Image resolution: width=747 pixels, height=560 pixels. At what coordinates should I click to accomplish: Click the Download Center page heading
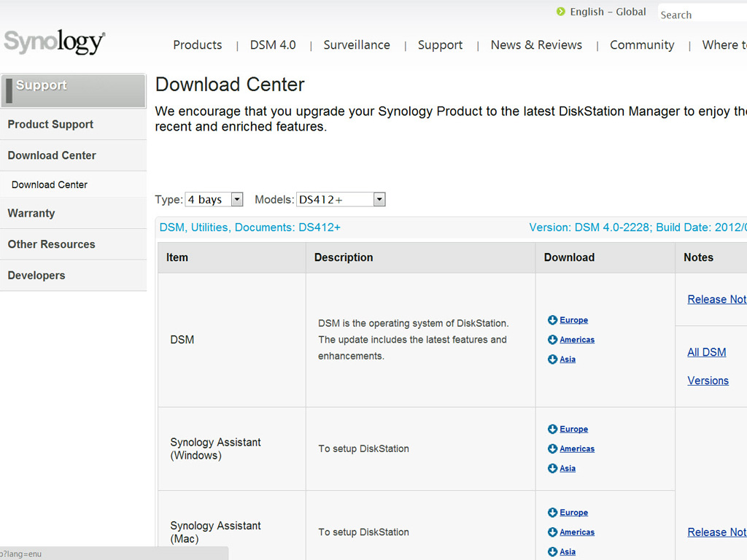[230, 85]
